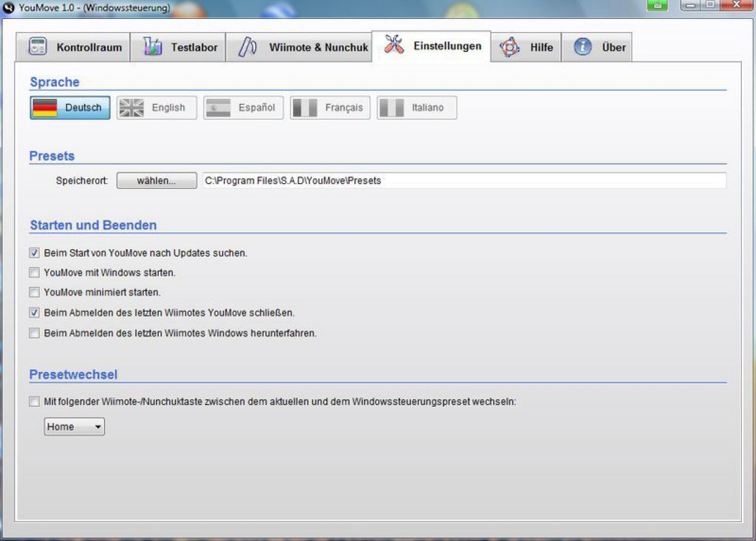Click the Testlabor flask icon
The image size is (756, 541).
(x=152, y=47)
